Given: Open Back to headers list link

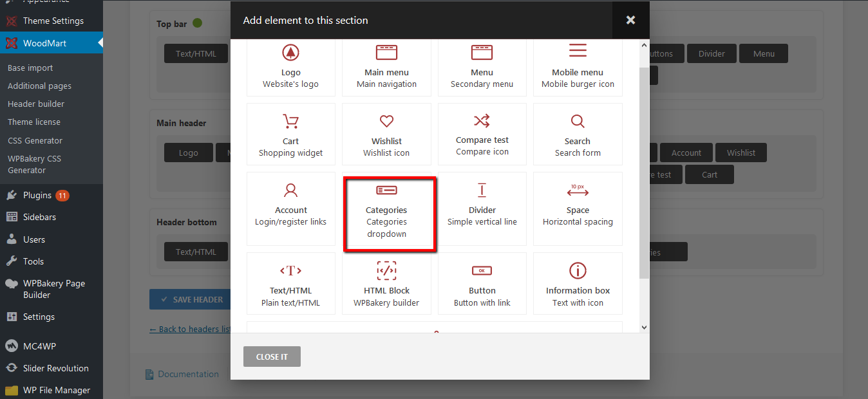Looking at the screenshot, I should (190, 329).
